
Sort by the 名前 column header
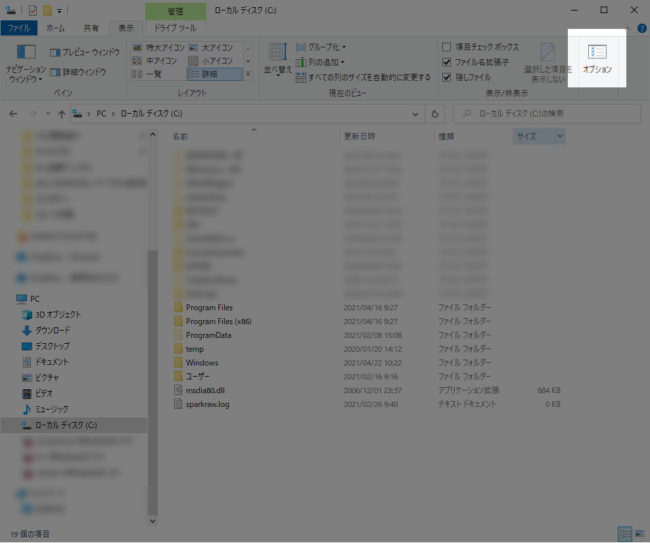[180, 136]
